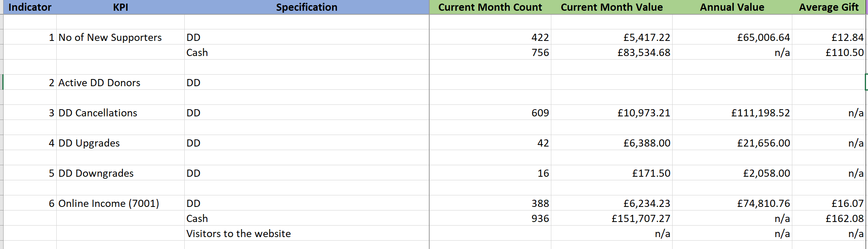The height and width of the screenshot is (249, 868).
Task: Select the DD Upgrades count 42
Action: click(x=490, y=143)
